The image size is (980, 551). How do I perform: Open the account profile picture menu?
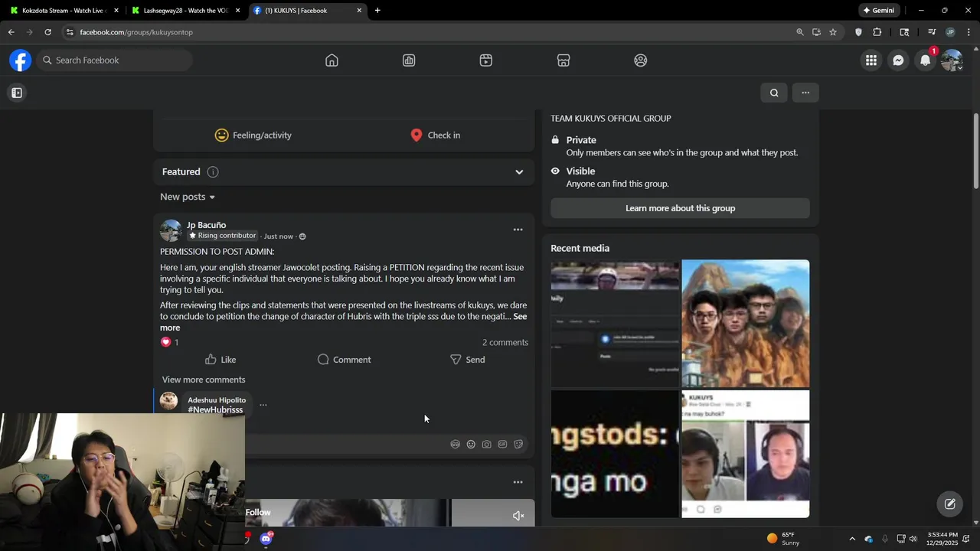(x=952, y=60)
